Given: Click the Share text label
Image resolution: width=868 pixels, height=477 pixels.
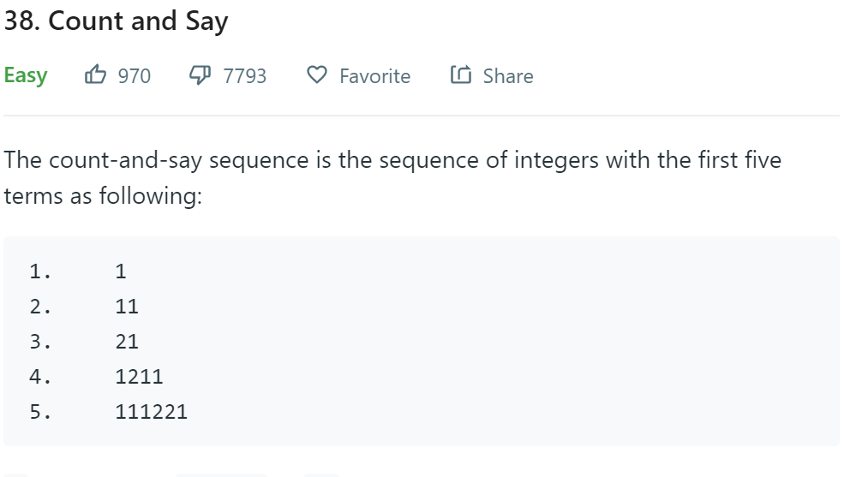Looking at the screenshot, I should 508,76.
